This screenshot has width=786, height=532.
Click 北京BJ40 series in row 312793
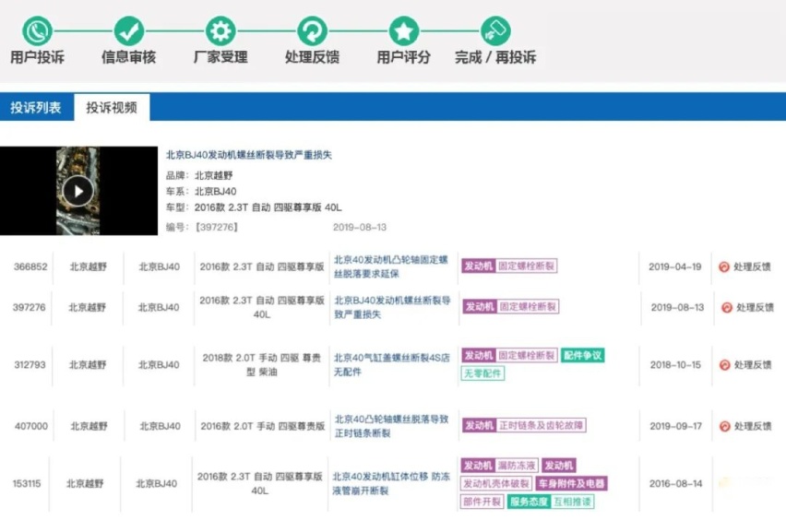tap(159, 365)
